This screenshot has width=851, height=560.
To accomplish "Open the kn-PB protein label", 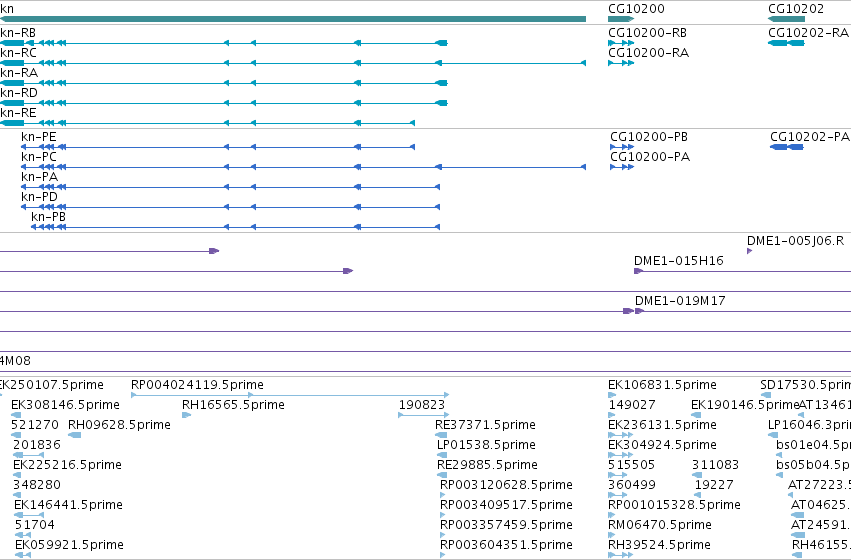I will [x=48, y=218].
